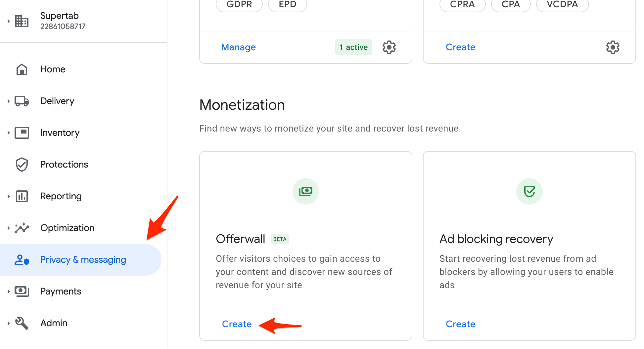Expand the Supertab network arrow
This screenshot has height=349, width=644.
9,21
